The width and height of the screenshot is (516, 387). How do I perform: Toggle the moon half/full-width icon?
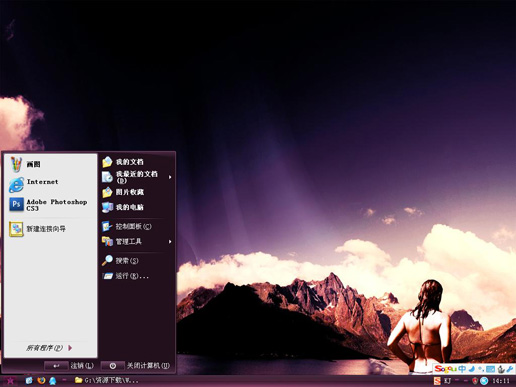tap(471, 369)
